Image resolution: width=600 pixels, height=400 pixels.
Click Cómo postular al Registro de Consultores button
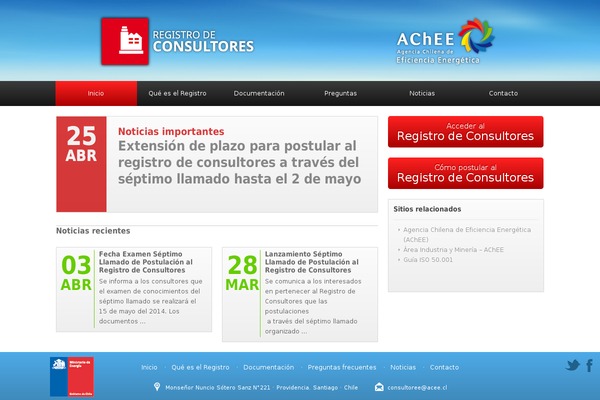pos(466,173)
